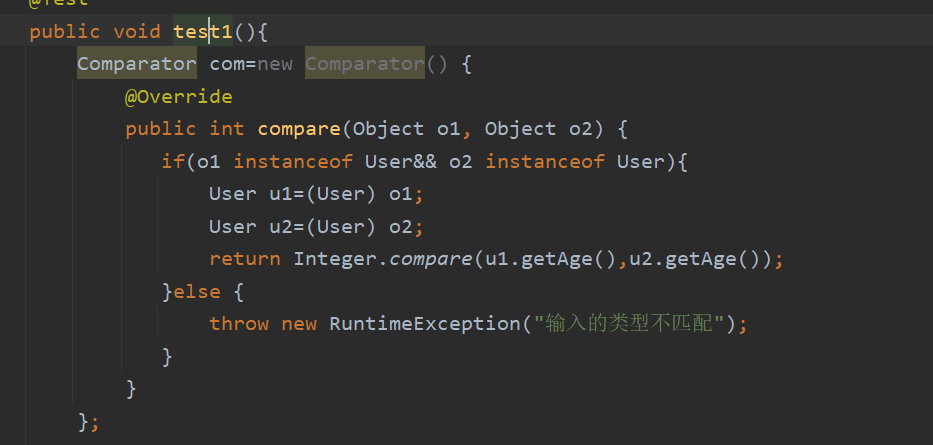
Task: Click the test1 method name
Action: pyautogui.click(x=202, y=31)
